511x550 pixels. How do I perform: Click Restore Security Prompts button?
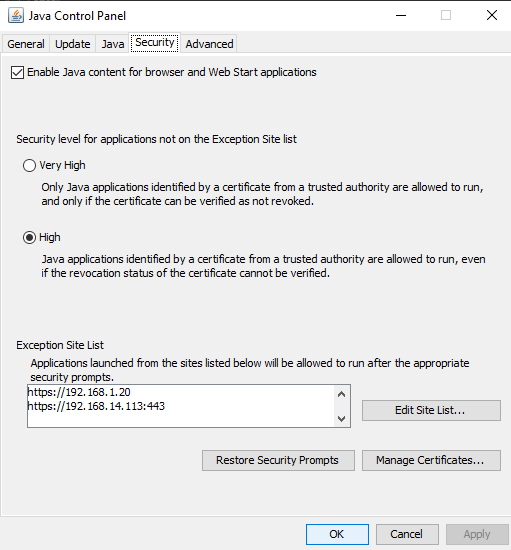(278, 460)
